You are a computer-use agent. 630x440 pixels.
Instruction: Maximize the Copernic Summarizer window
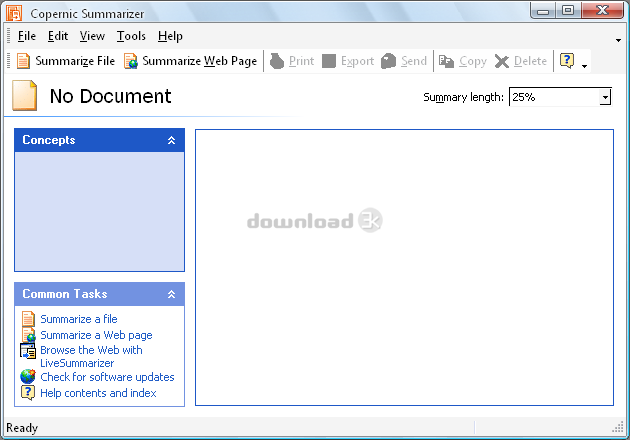click(568, 11)
